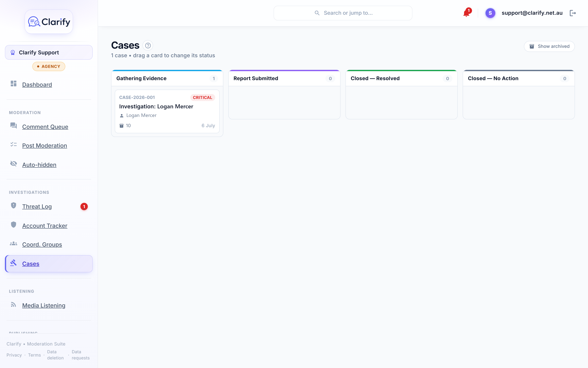
Task: Click the person icon beside Logan Mercer
Action: (122, 116)
